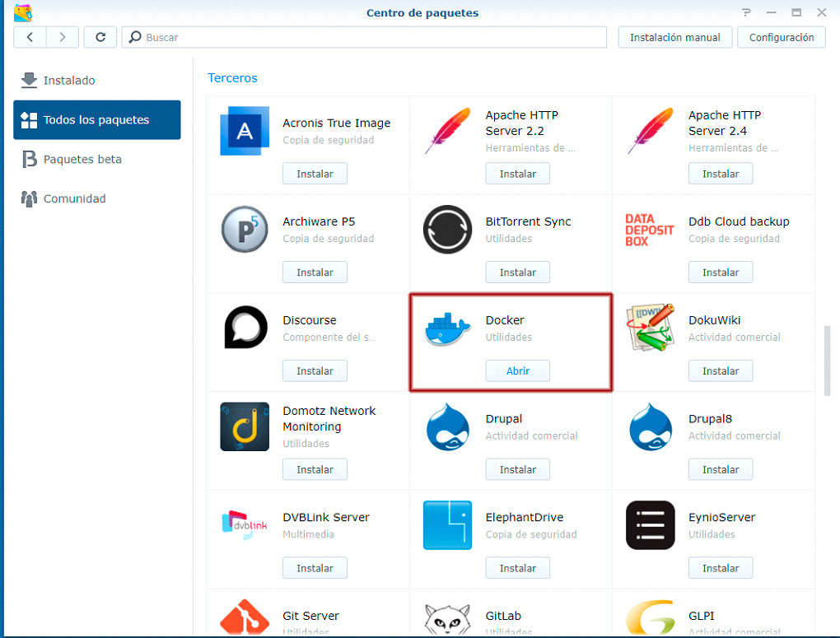The image size is (840, 638).
Task: Click the vertical scrollbar thumb
Action: click(827, 361)
